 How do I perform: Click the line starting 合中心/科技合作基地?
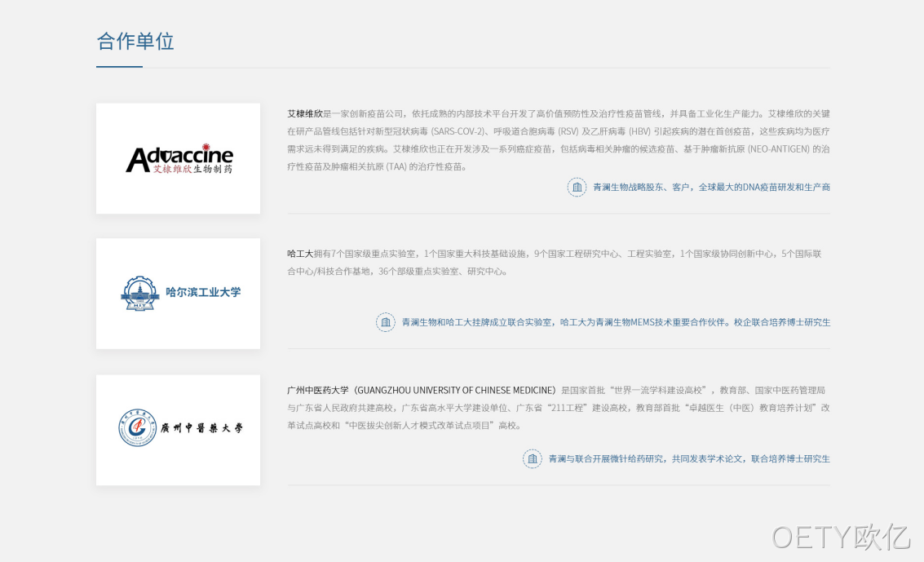[398, 272]
